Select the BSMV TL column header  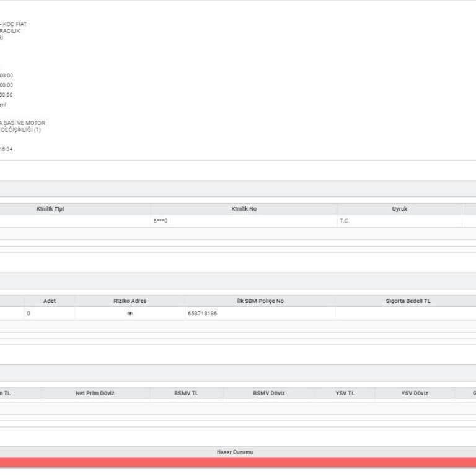(x=186, y=393)
